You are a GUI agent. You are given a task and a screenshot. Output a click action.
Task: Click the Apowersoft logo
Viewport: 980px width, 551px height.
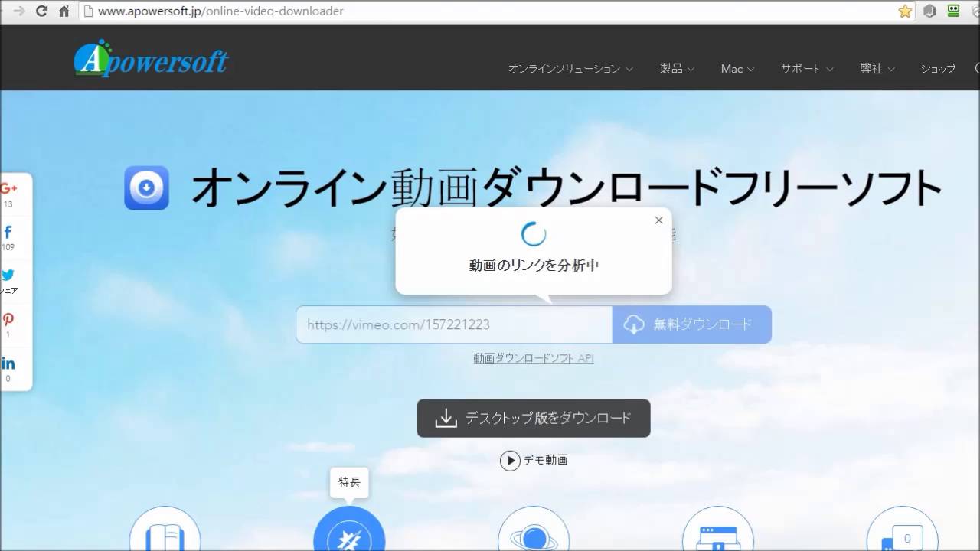[x=151, y=59]
